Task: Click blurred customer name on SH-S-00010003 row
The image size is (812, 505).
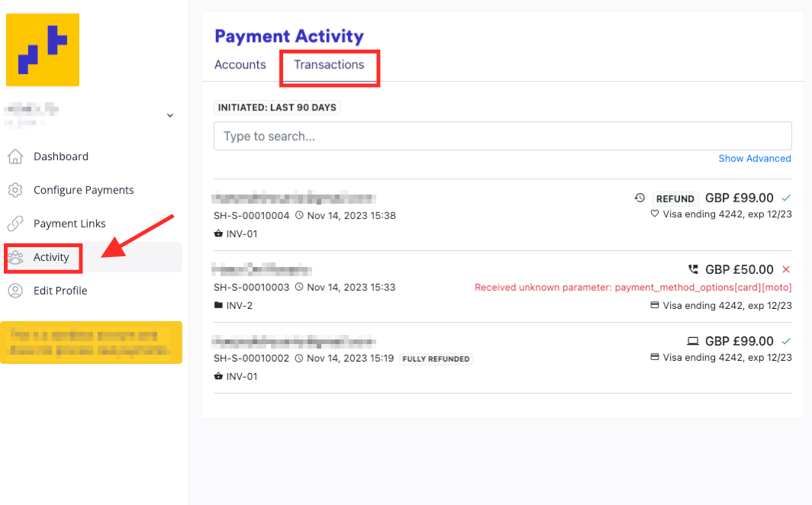Action: coord(262,269)
